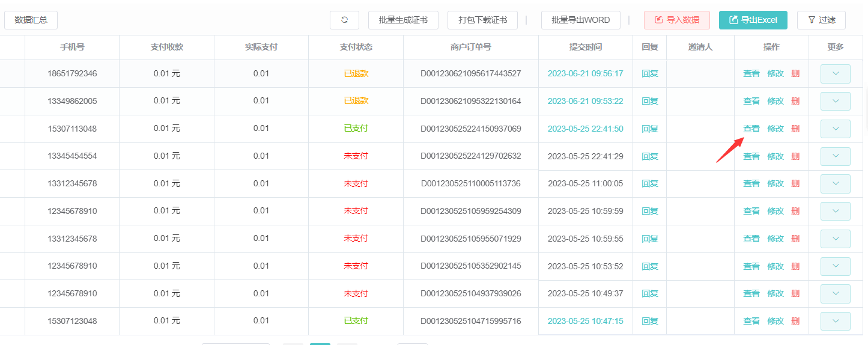Click 未支付 status for row 13345454554
Image resolution: width=868 pixels, height=345 pixels.
(356, 156)
